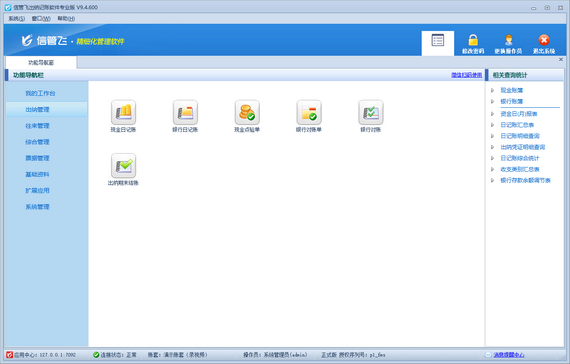Screen dimensions: 570x364
Task: Open the 银行对账单 folder icon
Action: pyautogui.click(x=309, y=112)
